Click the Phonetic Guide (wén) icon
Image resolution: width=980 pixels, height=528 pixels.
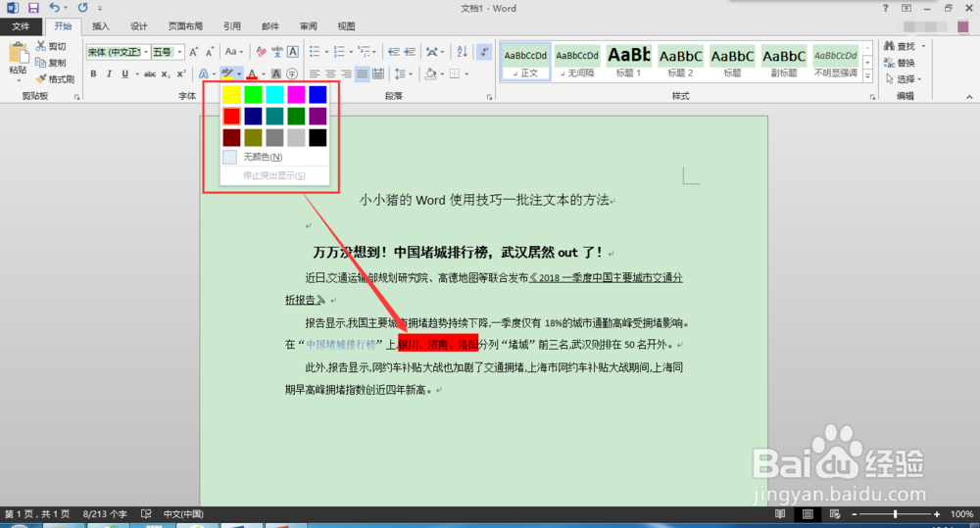click(x=276, y=52)
